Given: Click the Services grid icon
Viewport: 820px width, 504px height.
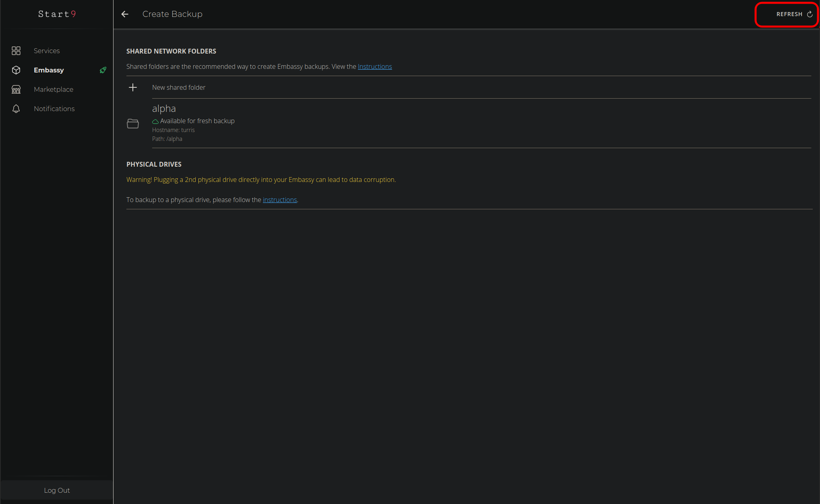Looking at the screenshot, I should point(16,51).
